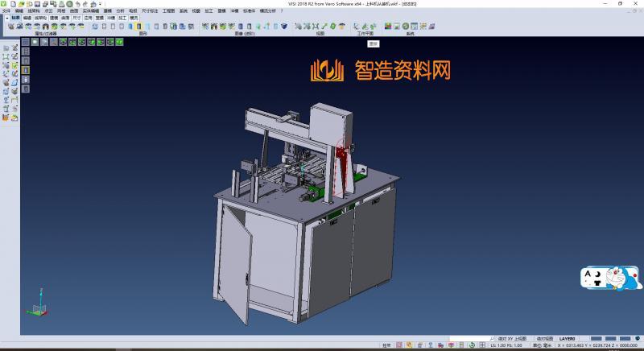Open the LAYER0 layer selector
Image resolution: width=644 pixels, height=351 pixels.
(x=567, y=339)
